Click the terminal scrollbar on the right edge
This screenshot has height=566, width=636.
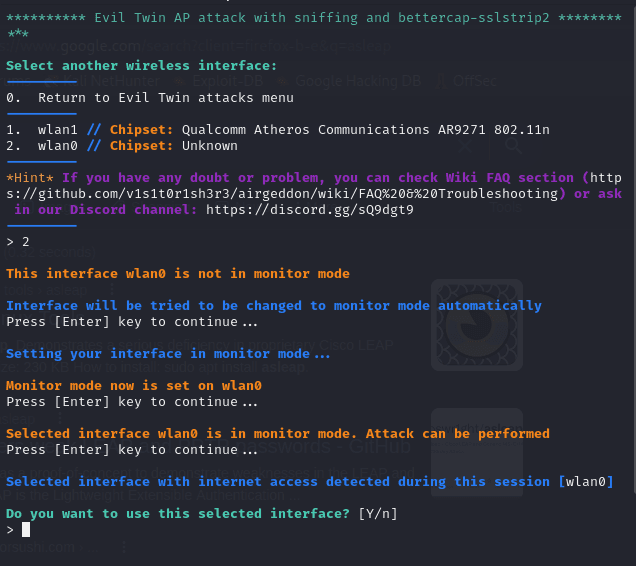click(634, 247)
